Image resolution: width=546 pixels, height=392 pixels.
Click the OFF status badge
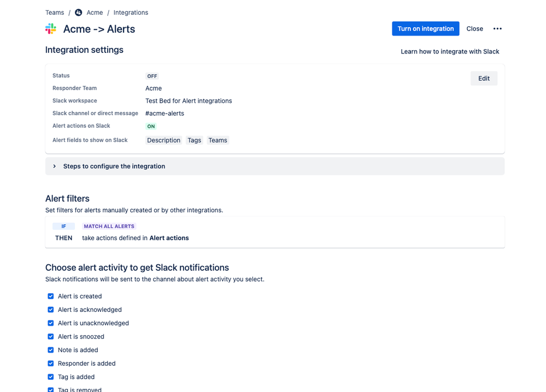point(152,76)
